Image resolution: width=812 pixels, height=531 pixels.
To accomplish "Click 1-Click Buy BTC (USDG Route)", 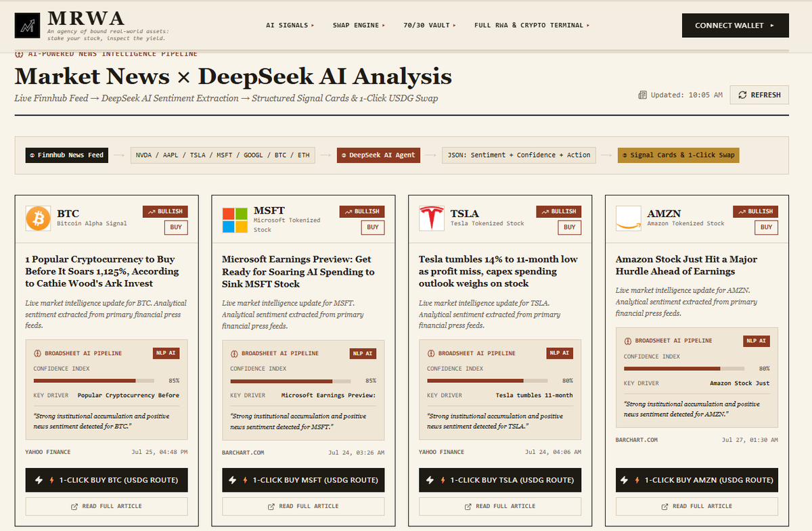I will pyautogui.click(x=107, y=480).
